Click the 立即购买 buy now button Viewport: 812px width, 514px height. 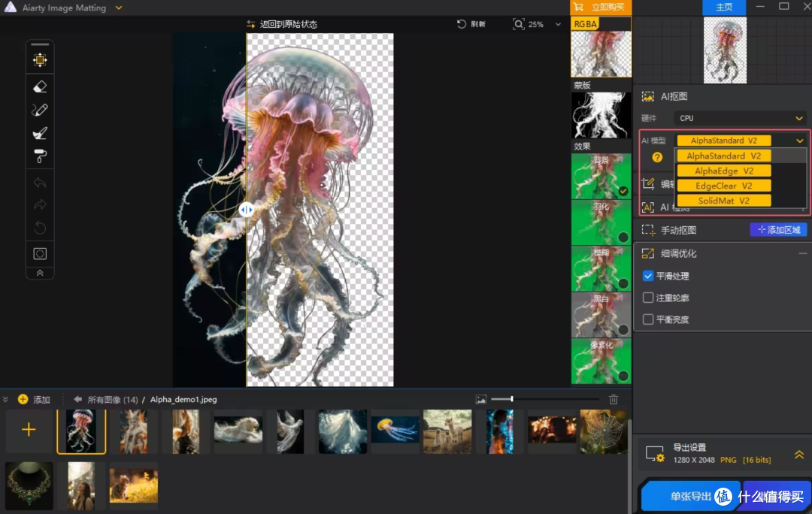click(601, 8)
